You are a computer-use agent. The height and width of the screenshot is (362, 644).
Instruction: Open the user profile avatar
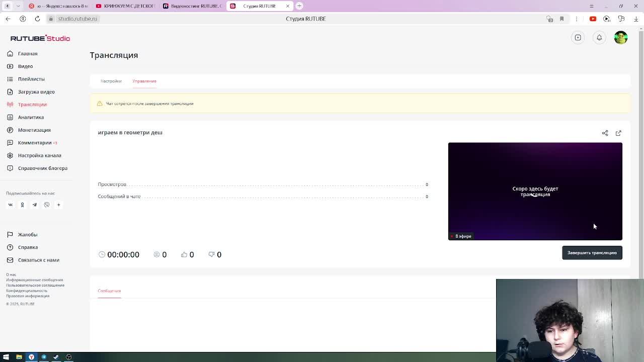point(621,38)
